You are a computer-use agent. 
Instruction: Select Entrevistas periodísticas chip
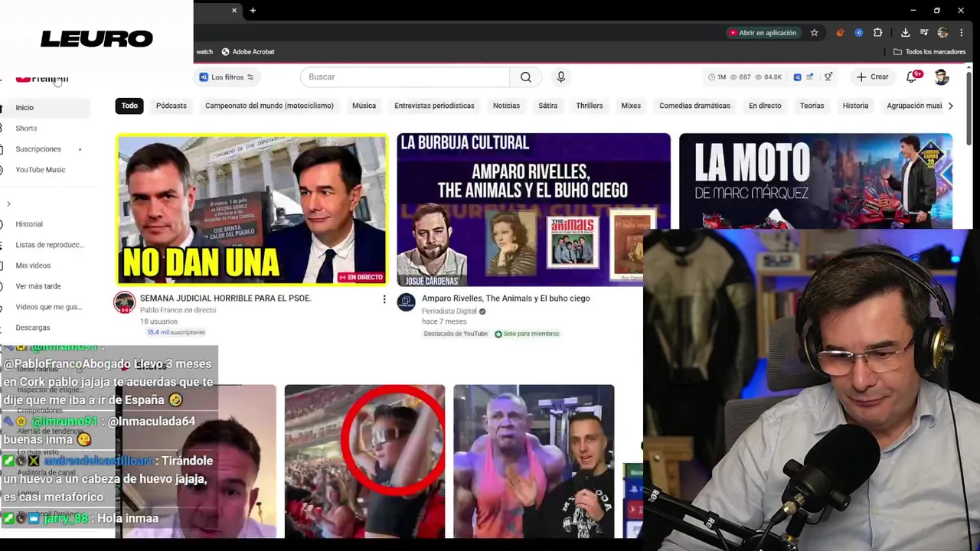[x=434, y=106]
